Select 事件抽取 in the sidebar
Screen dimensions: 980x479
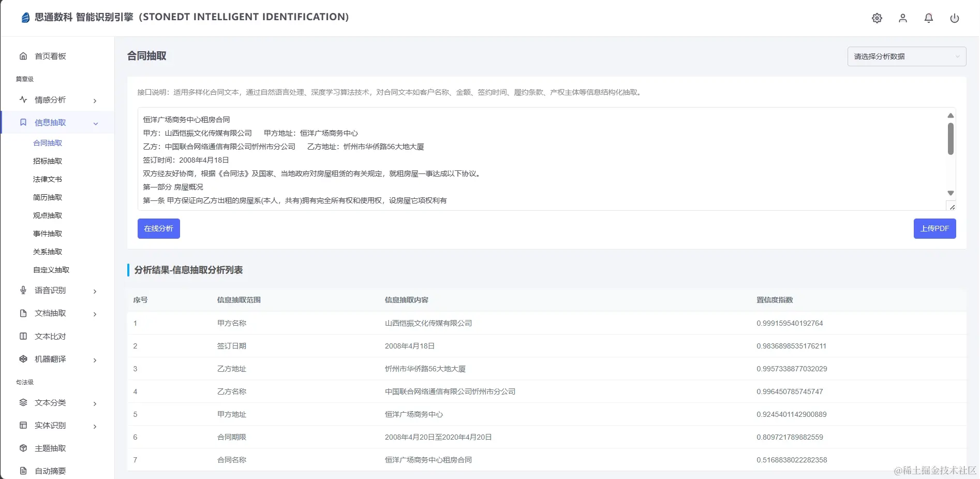(48, 234)
